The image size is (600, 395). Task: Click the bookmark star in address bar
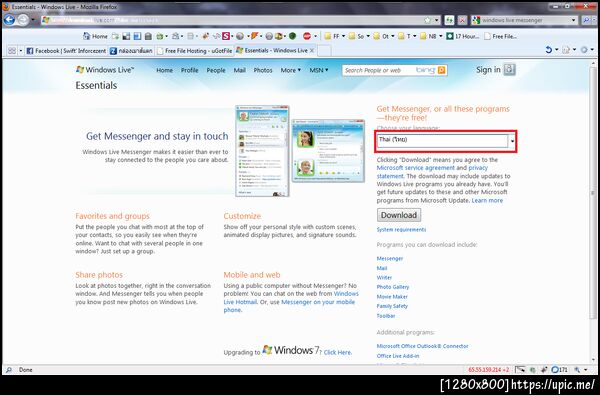[x=427, y=20]
